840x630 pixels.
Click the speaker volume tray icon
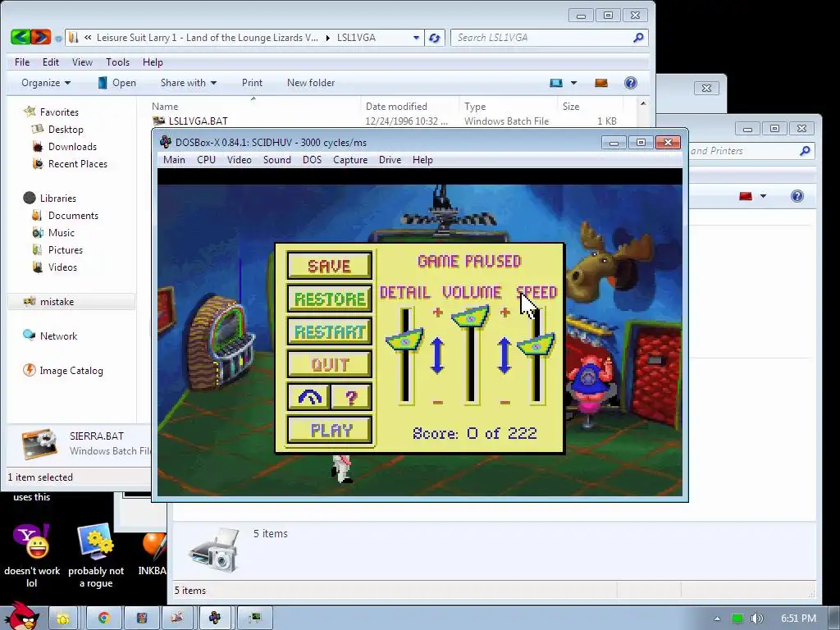(756, 619)
